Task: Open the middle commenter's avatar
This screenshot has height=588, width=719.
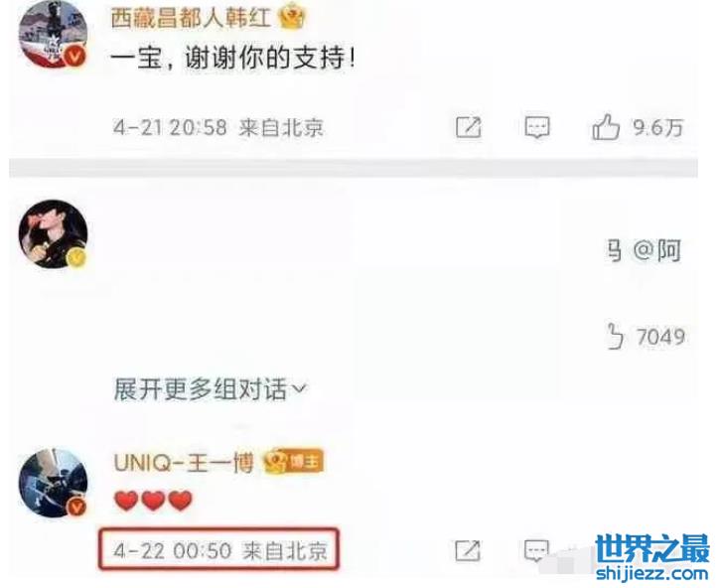Action: click(53, 234)
